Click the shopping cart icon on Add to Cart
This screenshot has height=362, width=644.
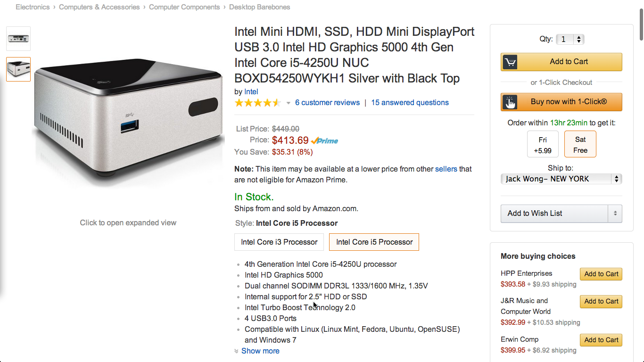click(510, 62)
